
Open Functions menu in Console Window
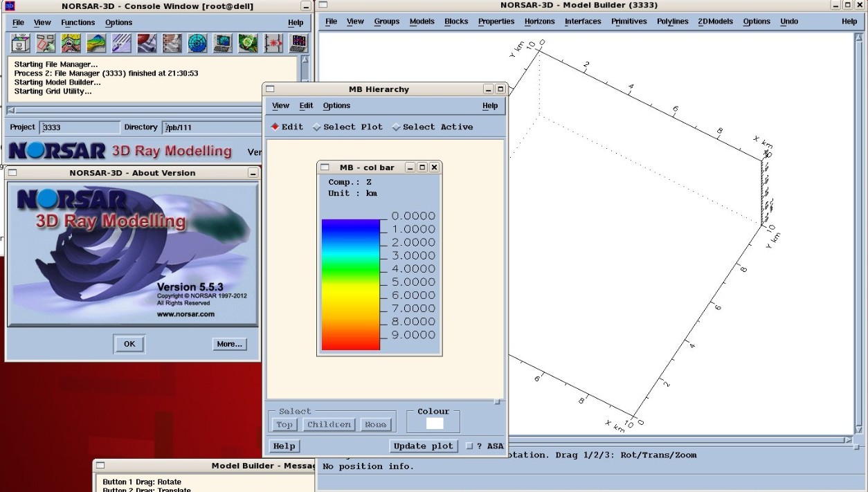click(x=78, y=23)
